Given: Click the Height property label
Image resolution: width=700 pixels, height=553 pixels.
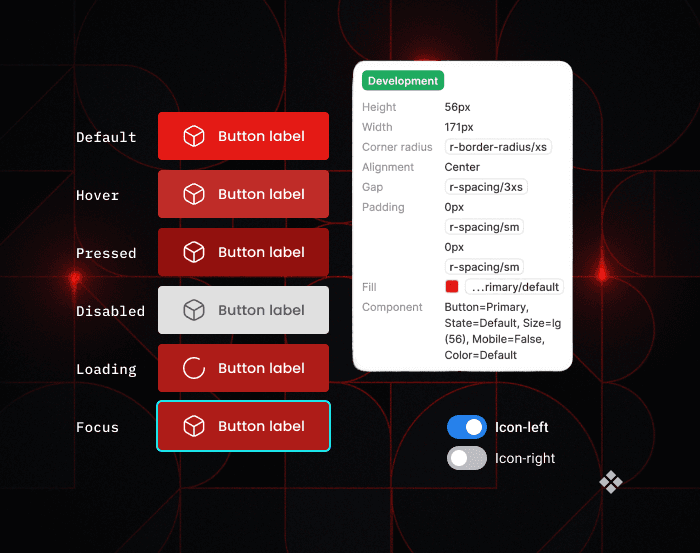Looking at the screenshot, I should click(379, 107).
